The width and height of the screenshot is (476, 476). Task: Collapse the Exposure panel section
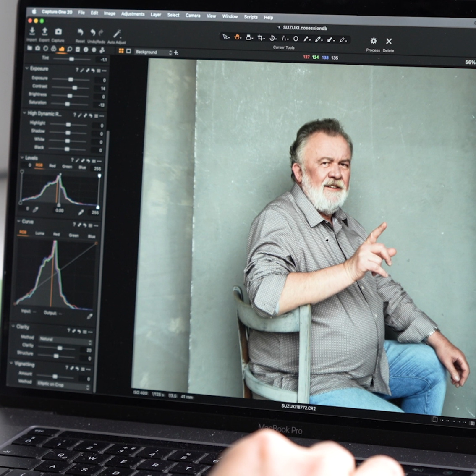[x=27, y=68]
